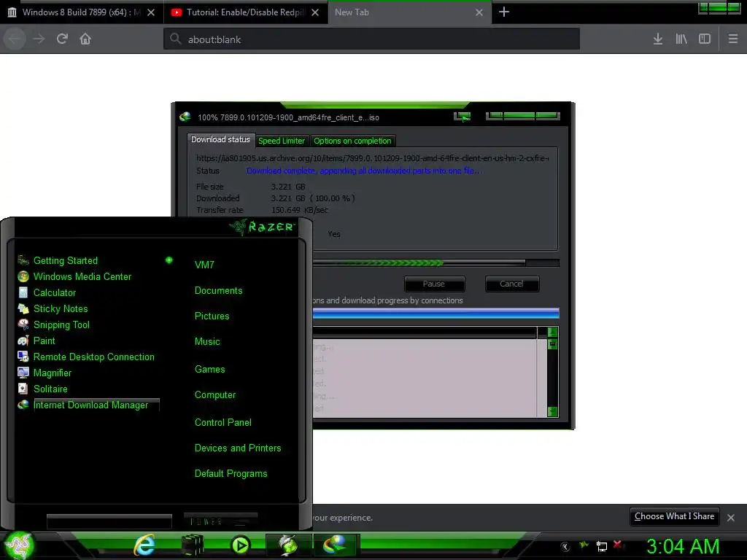Image resolution: width=747 pixels, height=560 pixels.
Task: Close the New Tab browser tab
Action: pyautogui.click(x=479, y=12)
